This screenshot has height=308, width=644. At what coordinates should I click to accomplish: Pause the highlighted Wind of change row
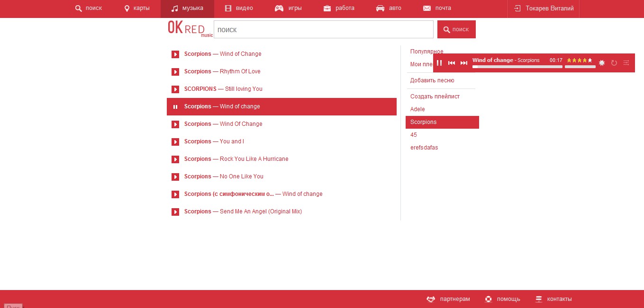click(x=175, y=107)
